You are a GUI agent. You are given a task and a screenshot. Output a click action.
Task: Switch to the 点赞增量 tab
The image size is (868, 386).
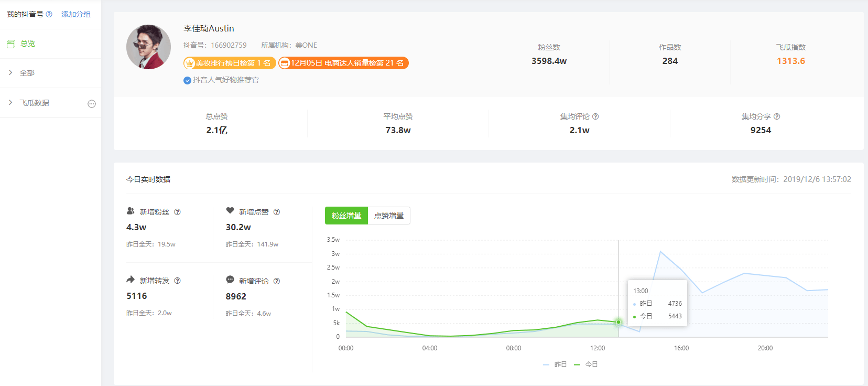[389, 216]
